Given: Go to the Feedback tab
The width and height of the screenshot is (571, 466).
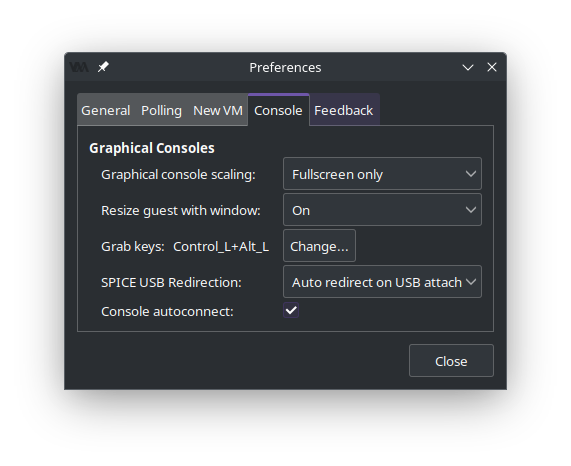Looking at the screenshot, I should click(x=344, y=110).
